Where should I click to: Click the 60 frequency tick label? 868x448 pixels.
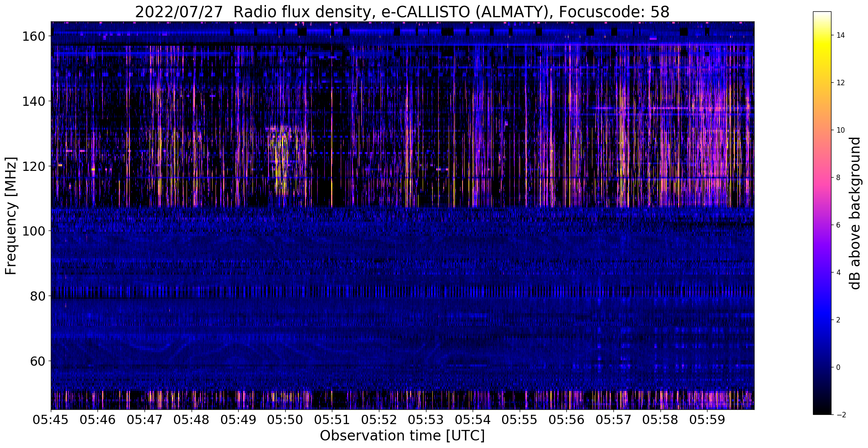click(37, 361)
